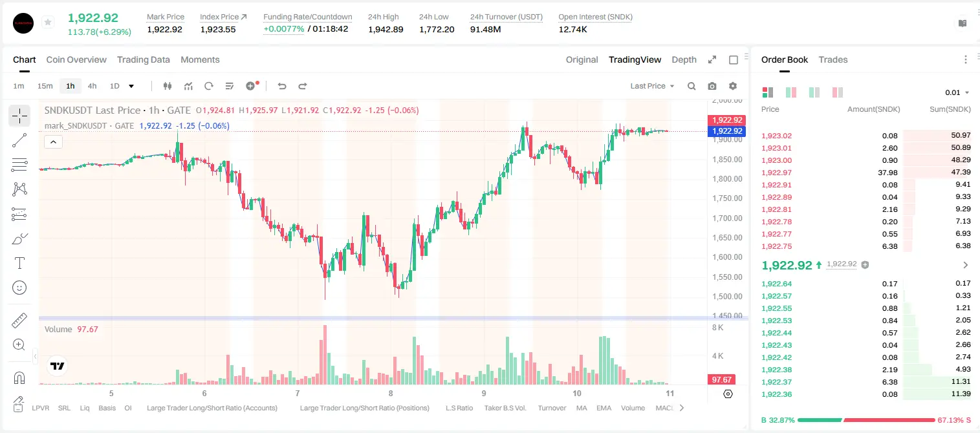The height and width of the screenshot is (433, 980).
Task: Open the emoji sticker tool
Action: 19,288
